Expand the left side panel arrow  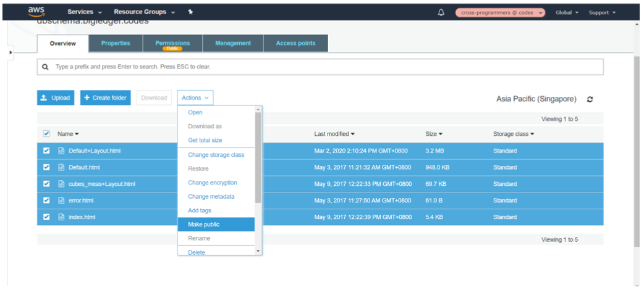pyautogui.click(x=11, y=53)
